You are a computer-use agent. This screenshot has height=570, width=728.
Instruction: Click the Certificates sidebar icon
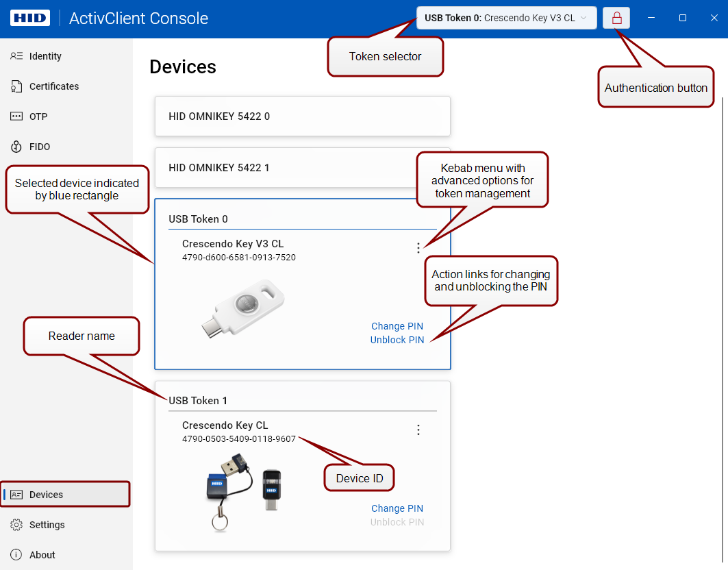click(x=17, y=86)
